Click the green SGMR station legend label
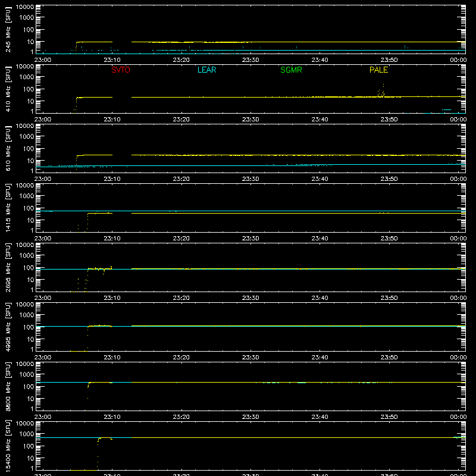Image resolution: width=476 pixels, height=476 pixels. (291, 70)
